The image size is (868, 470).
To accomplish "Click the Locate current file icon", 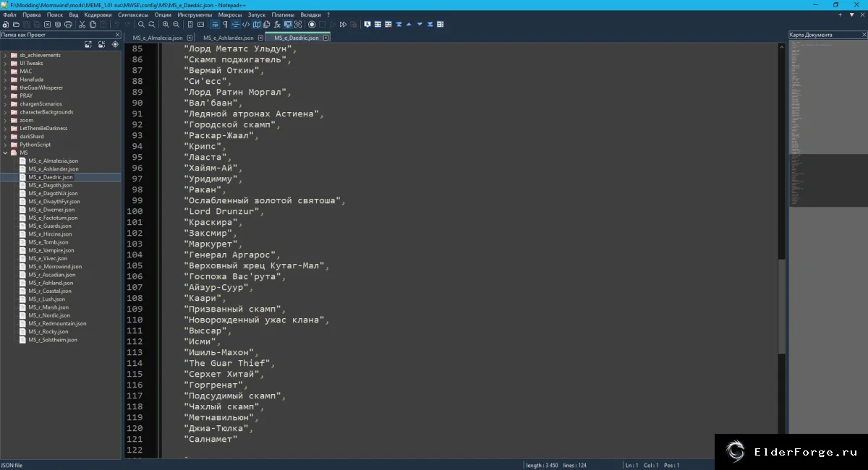I will (x=115, y=44).
